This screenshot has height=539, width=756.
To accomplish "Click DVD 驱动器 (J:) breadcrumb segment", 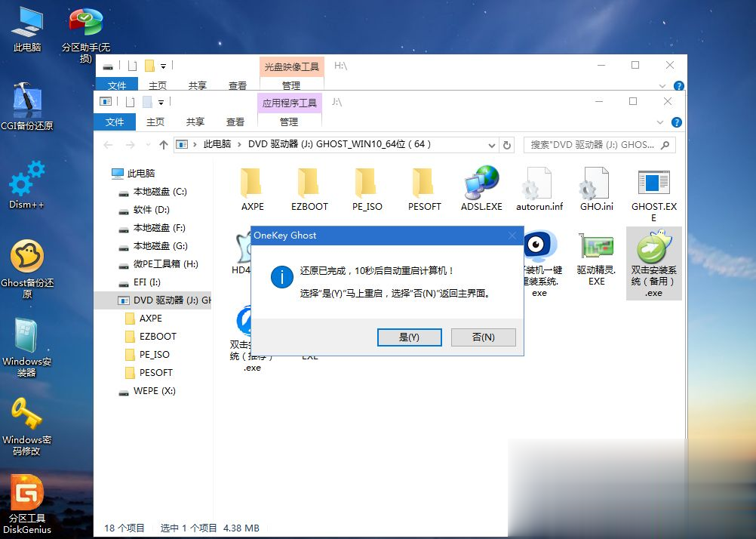I will click(x=340, y=144).
